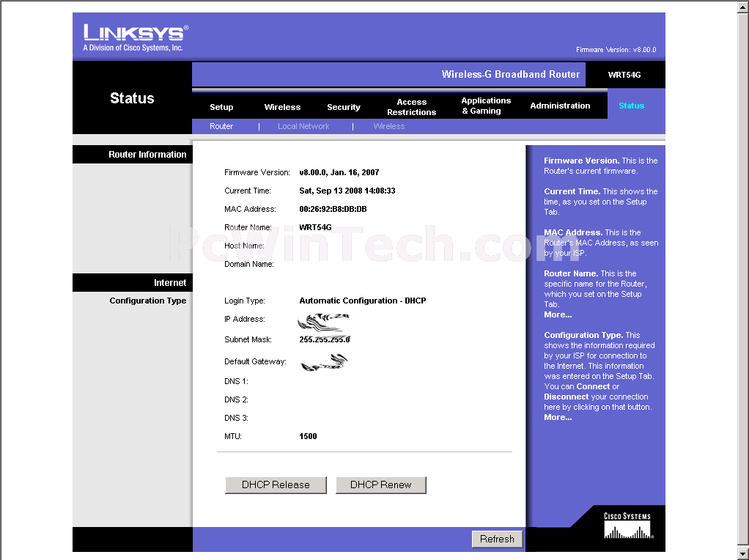Click the Wireless-G Broadband Router title

click(510, 74)
